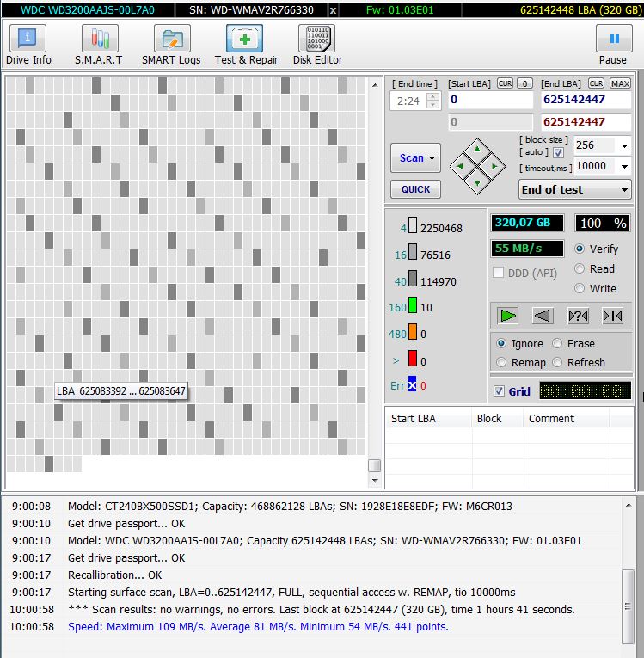Click the WDC WD3200AAJS-00L7A0 drive tab
644x658 pixels.
tap(88, 10)
